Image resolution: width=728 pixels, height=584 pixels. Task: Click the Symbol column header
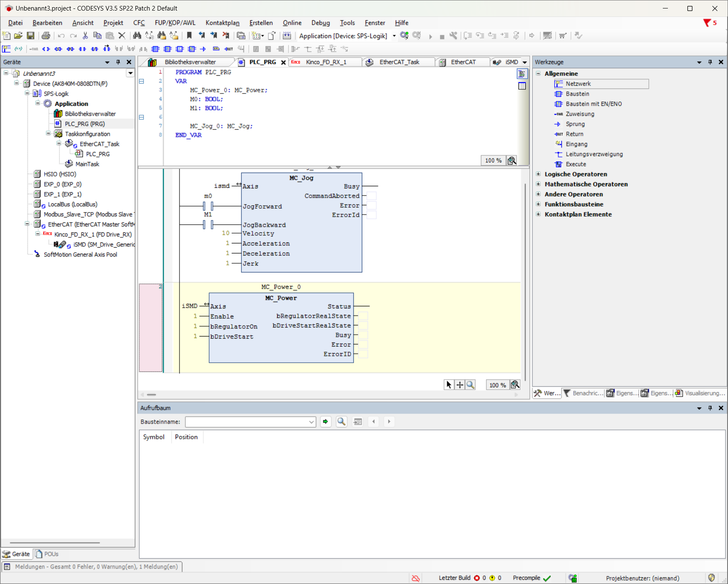tap(154, 437)
